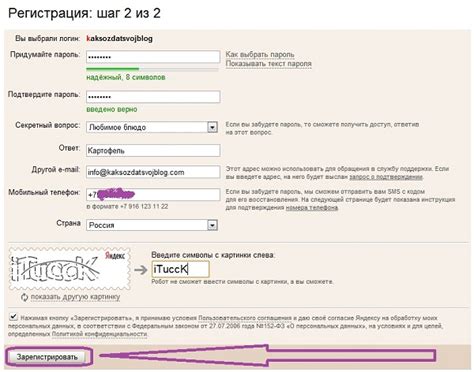The width and height of the screenshot is (474, 372).
Task: Click the distorted captcha picture
Action: click(x=70, y=269)
